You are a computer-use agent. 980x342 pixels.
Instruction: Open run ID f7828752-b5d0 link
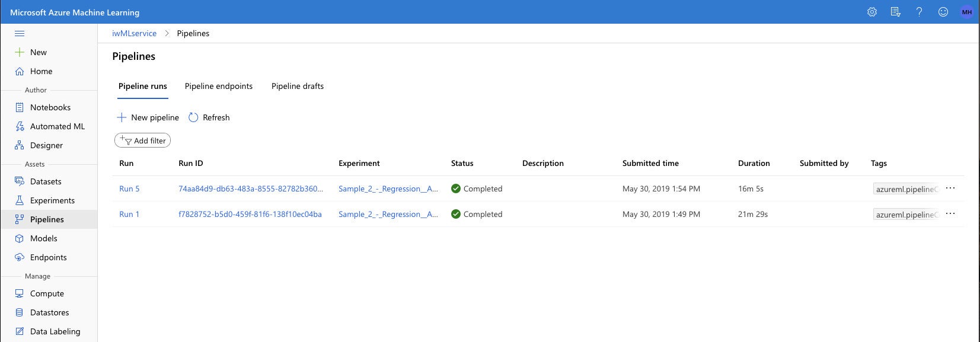pos(250,214)
